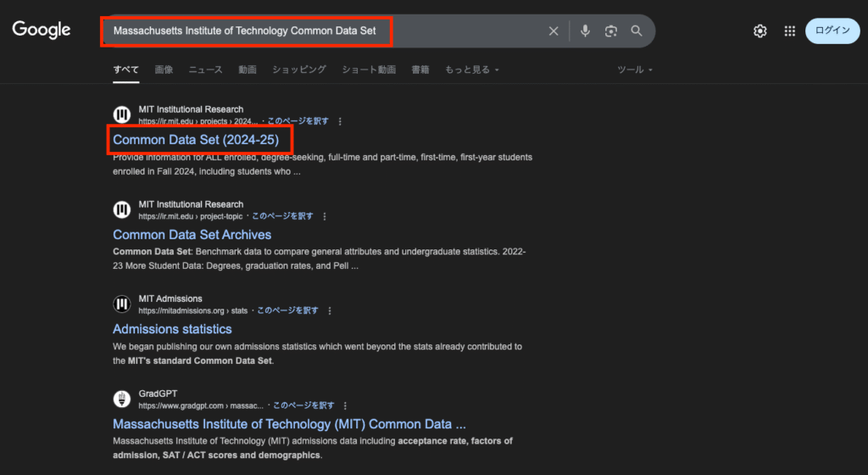Open three-dot menu for Common Data Set Archives result
Viewport: 868px width, 475px height.
click(x=325, y=216)
